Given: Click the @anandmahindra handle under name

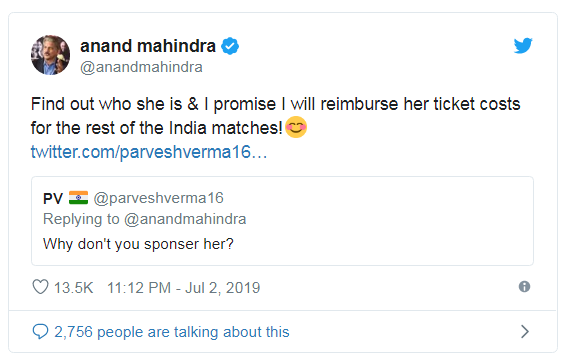Looking at the screenshot, I should pos(141,67).
